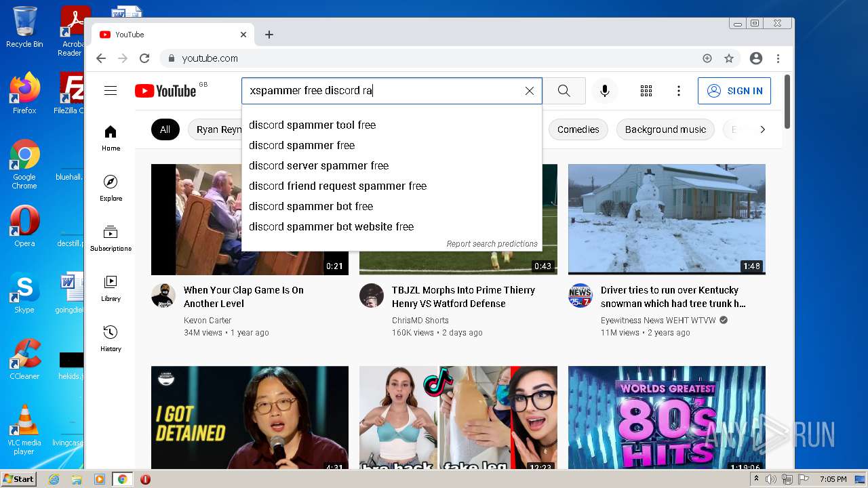The height and width of the screenshot is (488, 868).
Task: Choose suggestion 'discord spammer bot free'
Action: [x=391, y=206]
